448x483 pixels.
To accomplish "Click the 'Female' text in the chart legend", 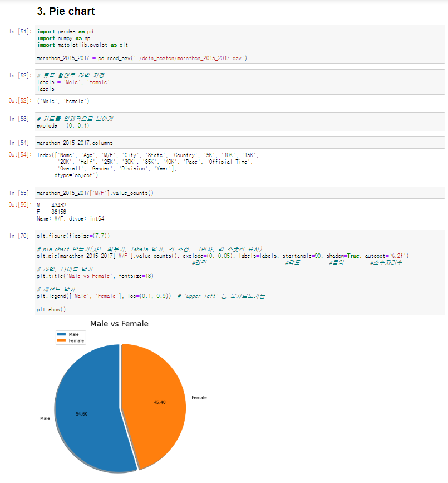I will tap(76, 341).
